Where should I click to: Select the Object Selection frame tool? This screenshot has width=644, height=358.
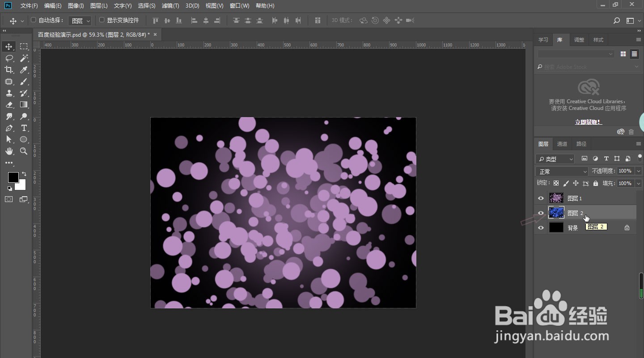[x=9, y=81]
